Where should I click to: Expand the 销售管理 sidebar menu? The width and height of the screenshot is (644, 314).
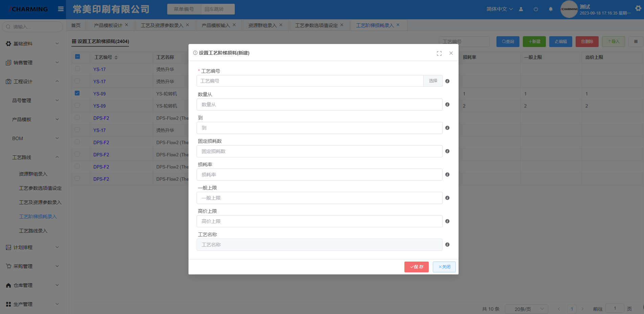pyautogui.click(x=33, y=63)
